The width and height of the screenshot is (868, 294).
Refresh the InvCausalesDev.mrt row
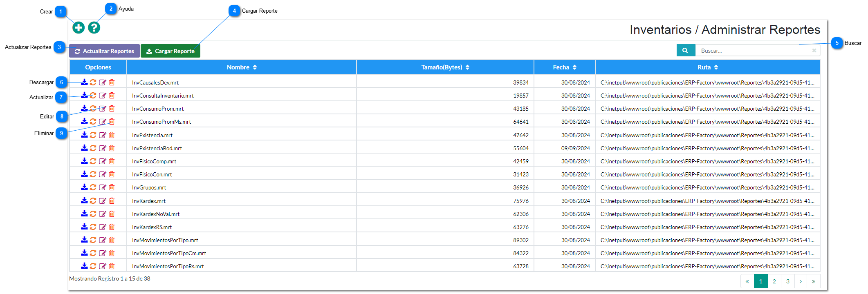93,82
